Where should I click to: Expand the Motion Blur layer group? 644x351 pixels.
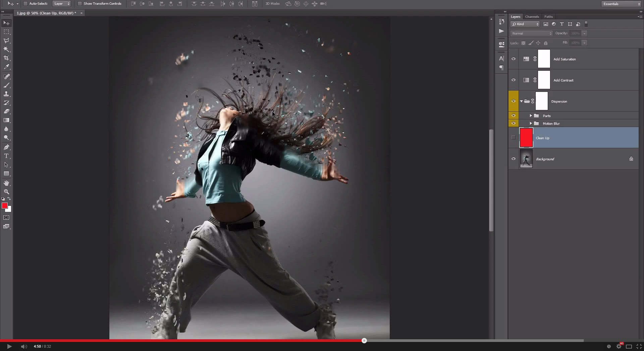pos(531,123)
